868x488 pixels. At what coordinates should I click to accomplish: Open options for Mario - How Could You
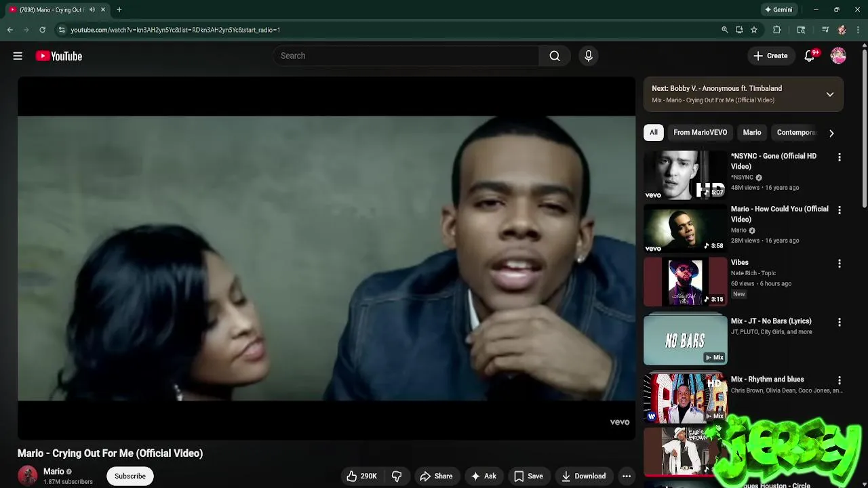pyautogui.click(x=840, y=210)
